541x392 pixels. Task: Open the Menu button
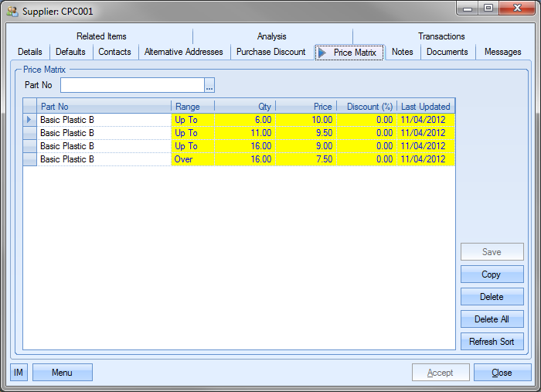(x=62, y=373)
